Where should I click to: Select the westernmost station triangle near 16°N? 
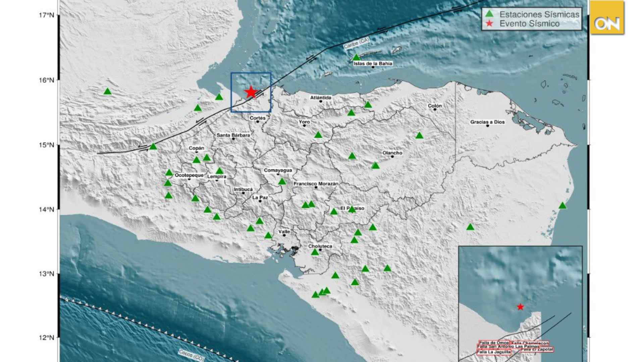107,91
